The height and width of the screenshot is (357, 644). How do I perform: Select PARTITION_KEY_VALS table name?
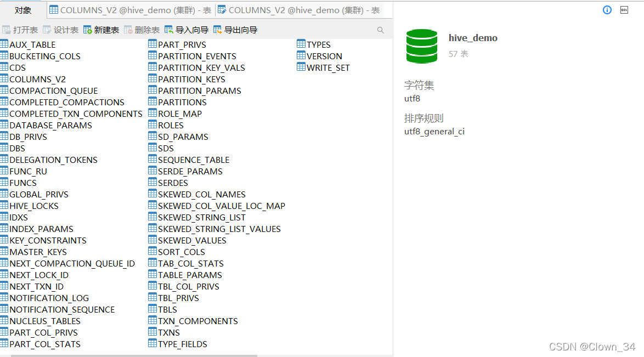tap(202, 68)
